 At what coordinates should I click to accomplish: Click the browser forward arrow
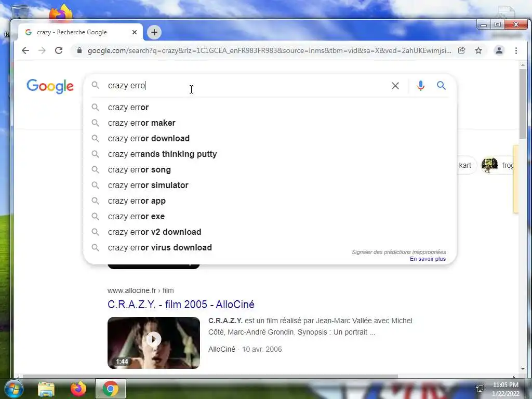[x=42, y=50]
